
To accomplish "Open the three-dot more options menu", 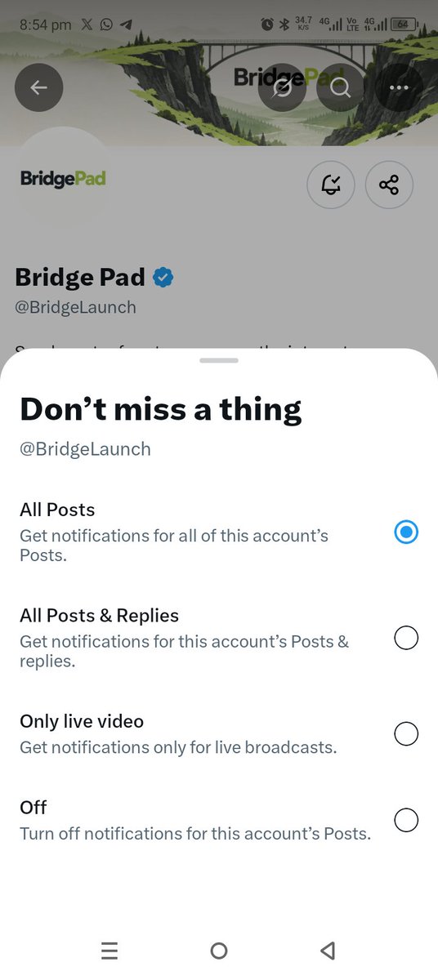I will click(399, 88).
